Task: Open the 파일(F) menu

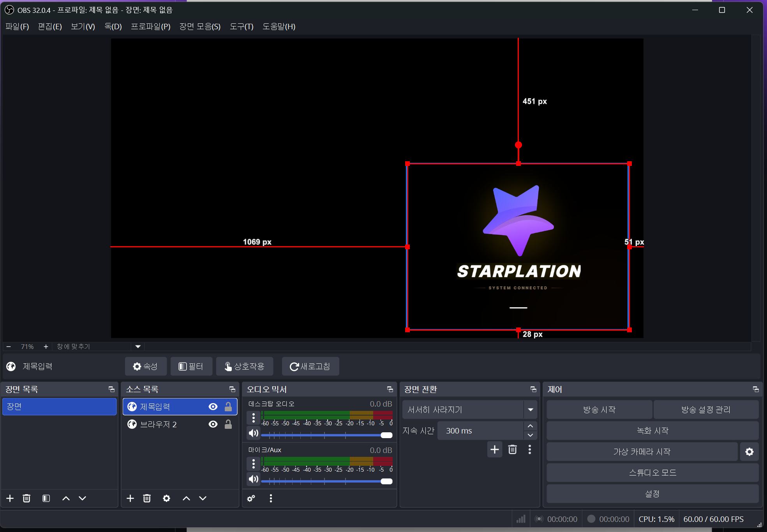Action: coord(17,26)
